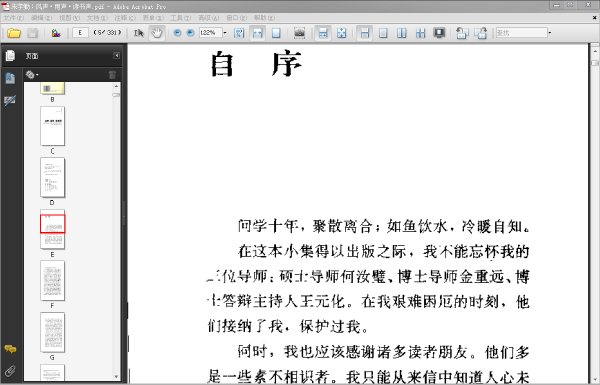Open a file with the folder icon

(14, 33)
